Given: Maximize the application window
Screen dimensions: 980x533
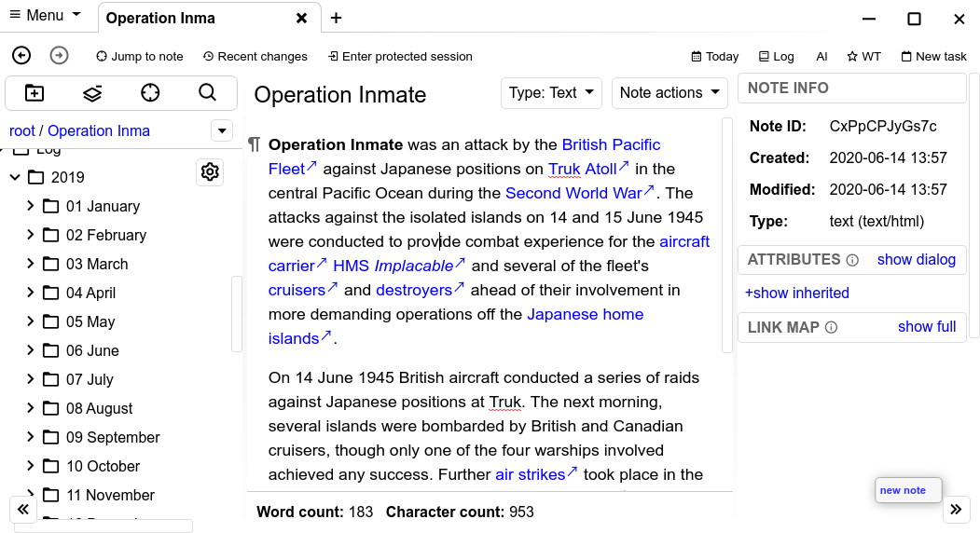Looking at the screenshot, I should (914, 19).
